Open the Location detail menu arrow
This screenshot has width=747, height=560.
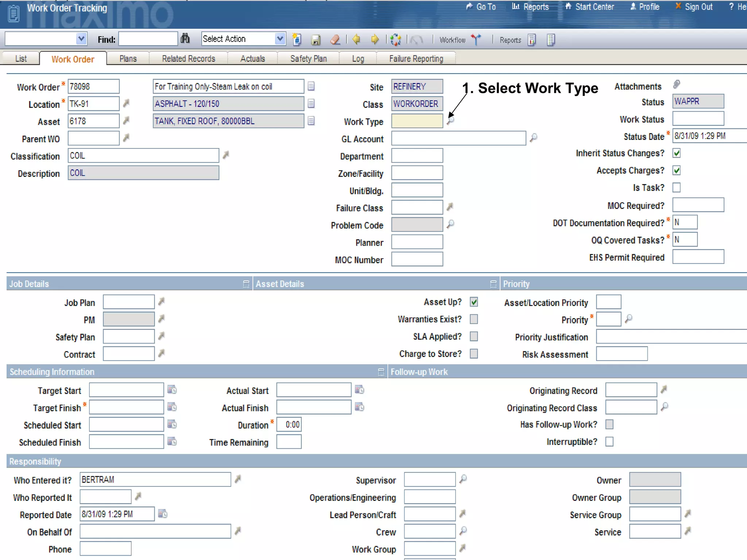pyautogui.click(x=126, y=103)
